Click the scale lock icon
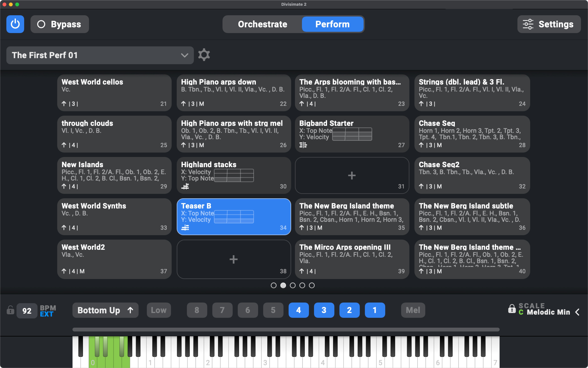This screenshot has width=588, height=368. [512, 309]
